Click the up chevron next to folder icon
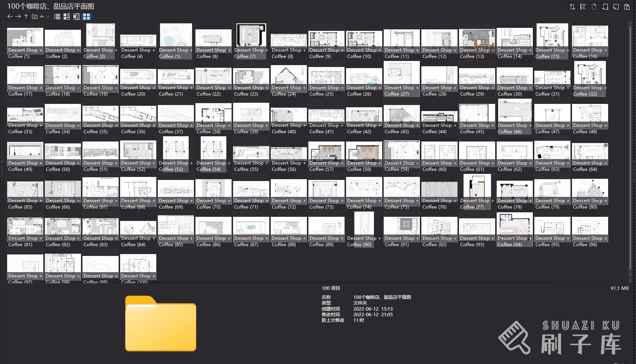The image size is (636, 364). tap(42, 17)
